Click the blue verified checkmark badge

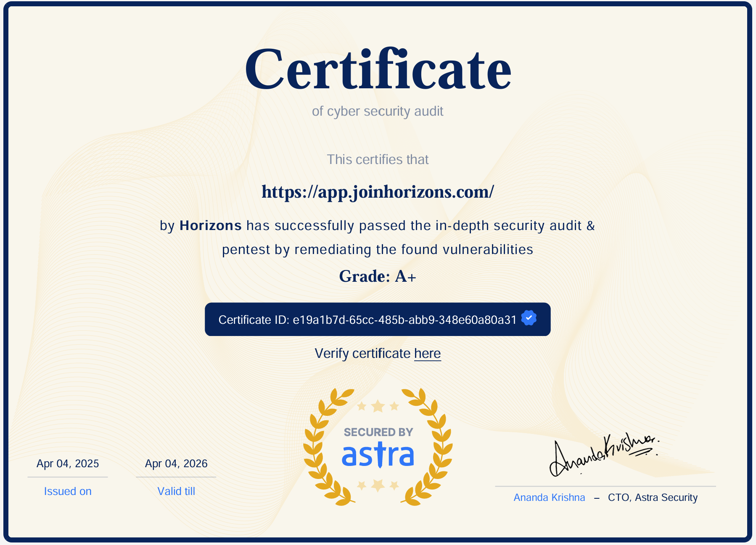[529, 318]
